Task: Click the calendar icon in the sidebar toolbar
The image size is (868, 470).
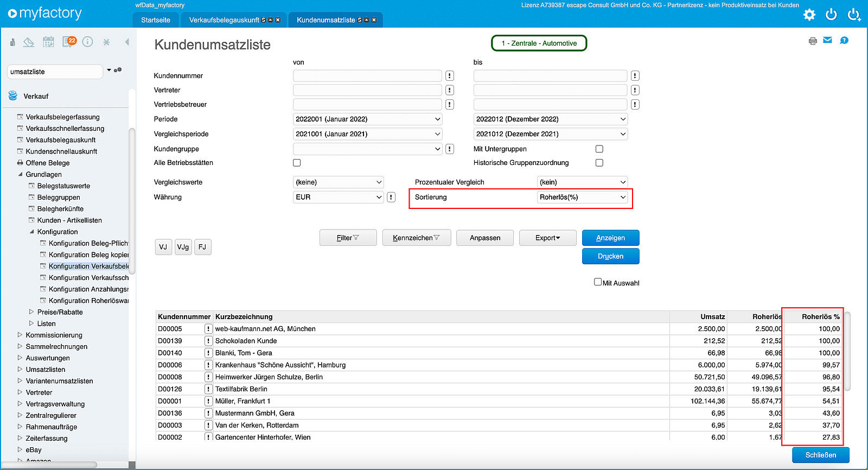Action: pos(48,42)
